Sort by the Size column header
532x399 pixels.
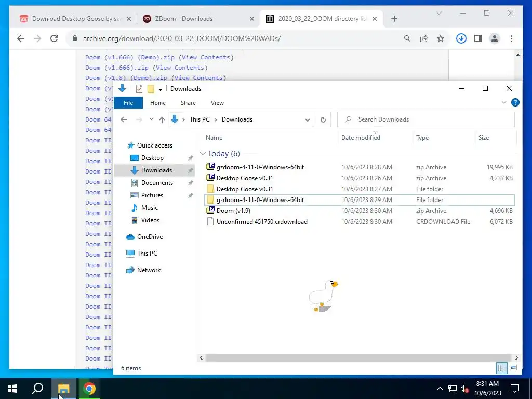tap(484, 137)
